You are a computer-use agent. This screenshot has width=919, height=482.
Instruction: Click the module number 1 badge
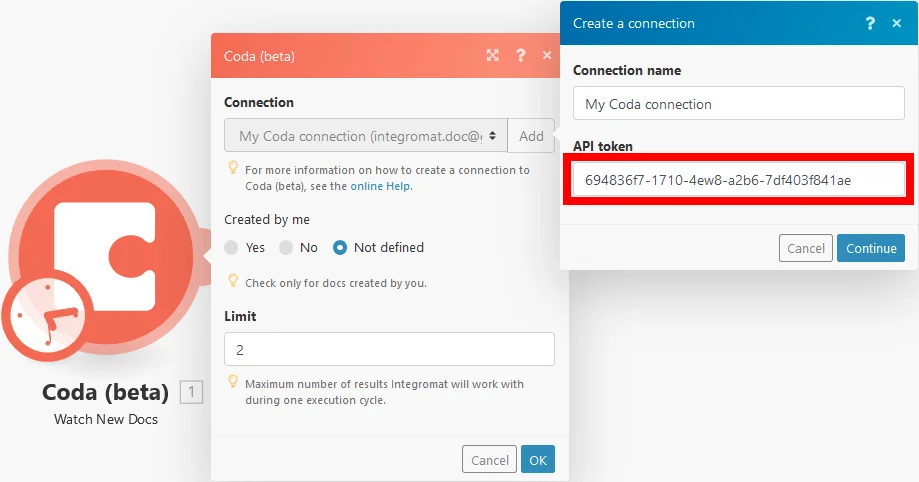[191, 392]
